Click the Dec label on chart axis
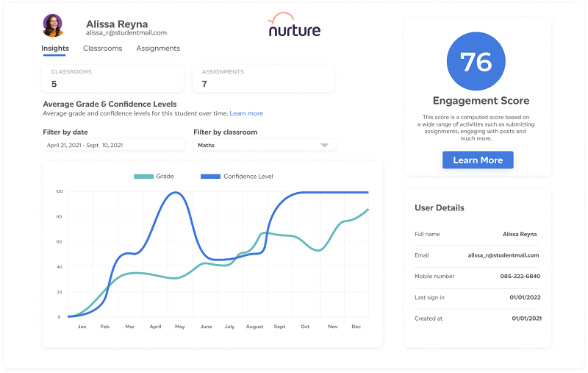 (356, 327)
